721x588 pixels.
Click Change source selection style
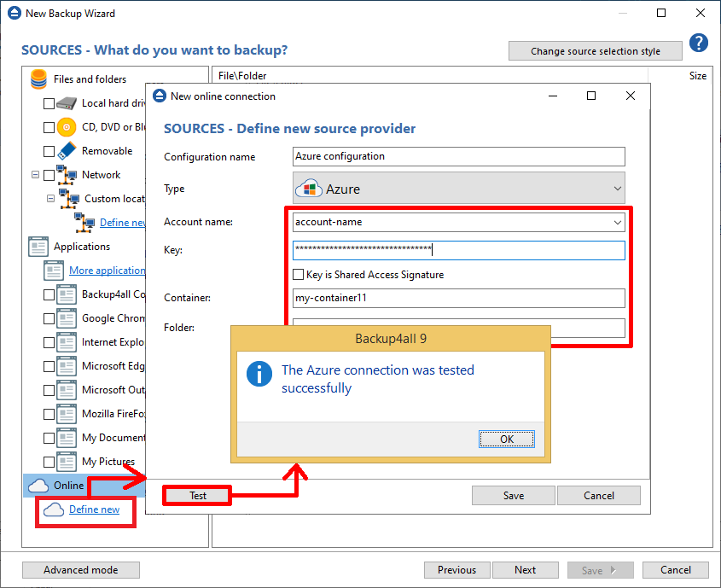pos(596,51)
